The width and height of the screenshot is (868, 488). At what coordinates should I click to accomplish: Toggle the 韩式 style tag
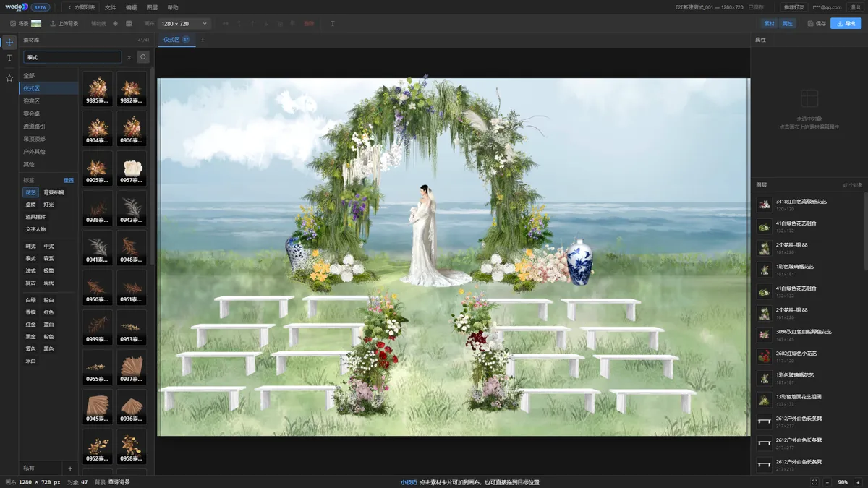(30, 247)
